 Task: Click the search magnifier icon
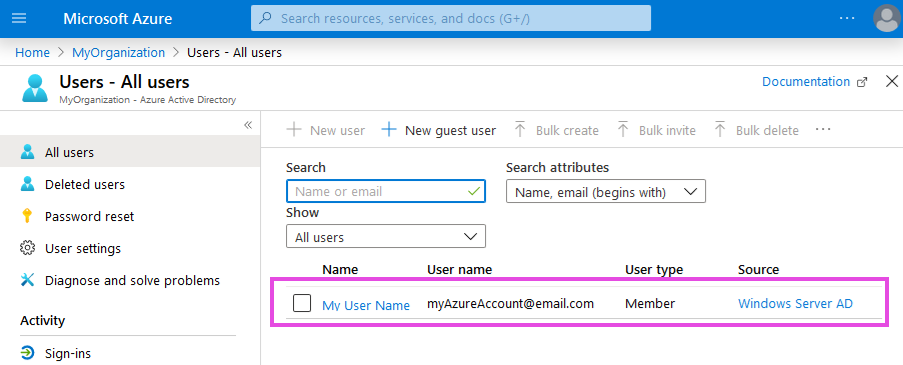(x=265, y=18)
